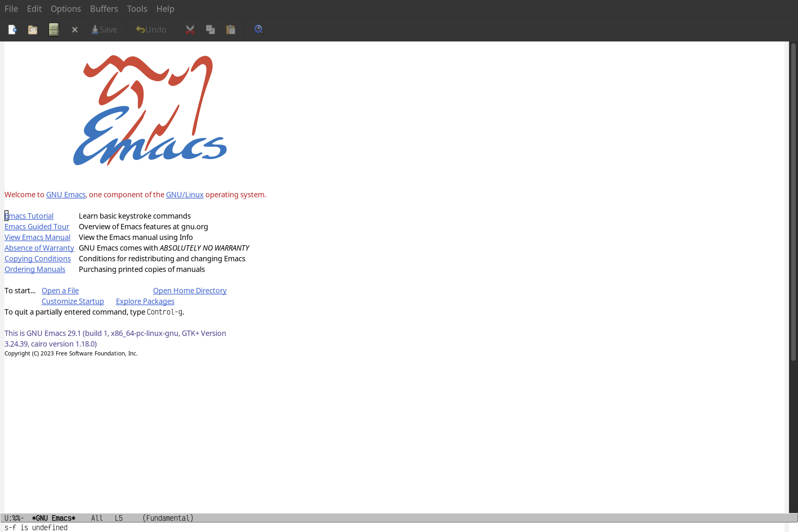Open the Customize Startup link

tap(72, 301)
